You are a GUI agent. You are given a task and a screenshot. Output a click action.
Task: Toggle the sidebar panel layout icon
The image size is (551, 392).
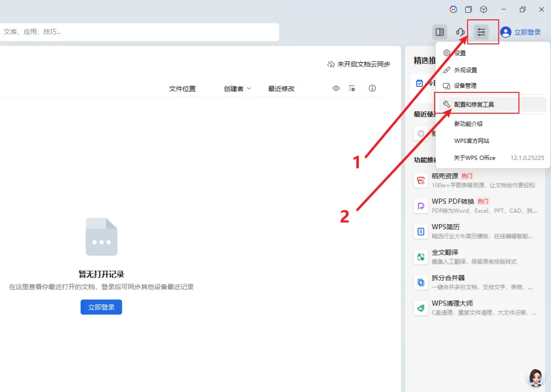pyautogui.click(x=440, y=32)
